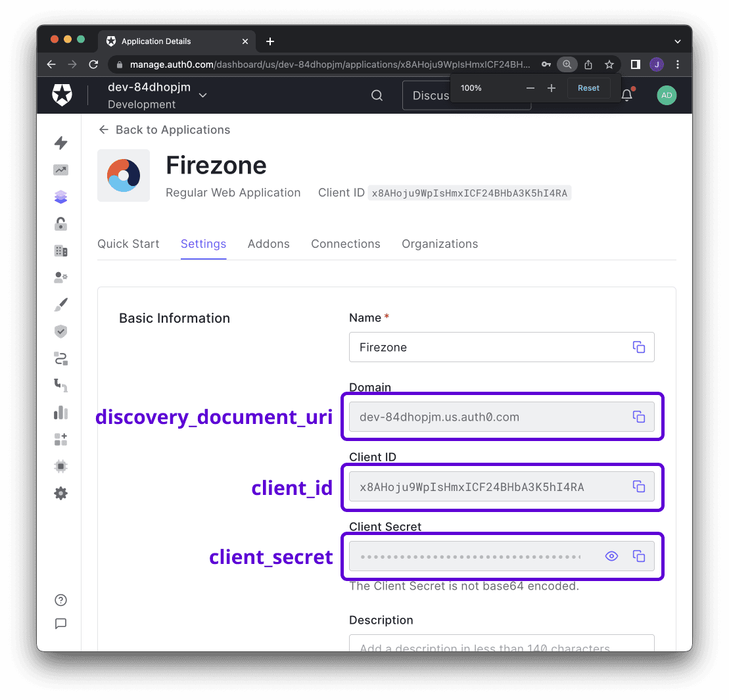Open the Chrome three-dot menu
729x700 pixels.
point(678,64)
